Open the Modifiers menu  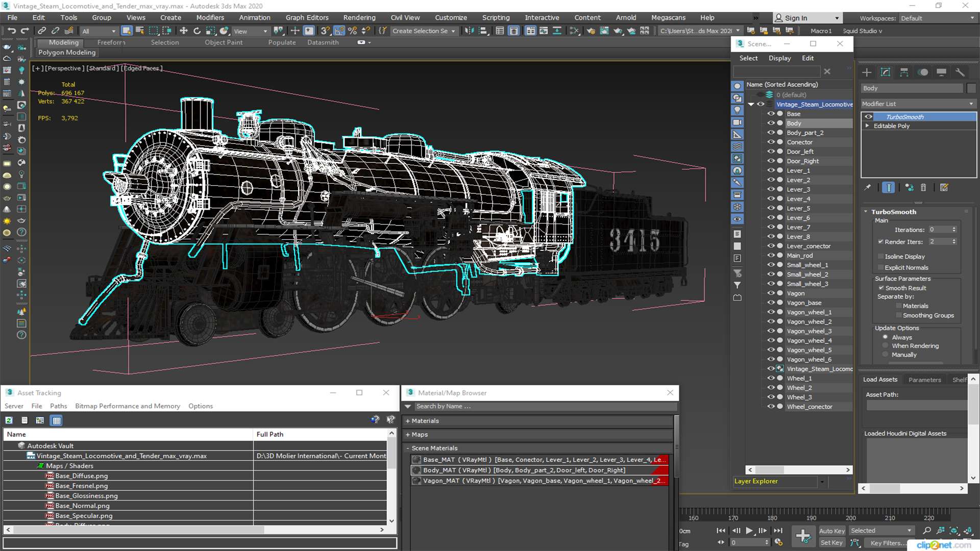click(210, 18)
